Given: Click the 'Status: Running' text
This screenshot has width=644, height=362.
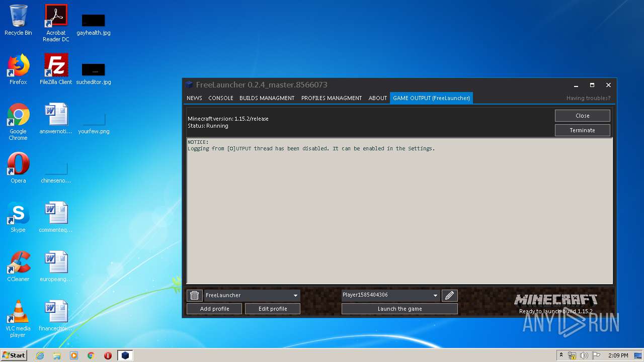Looking at the screenshot, I should (x=208, y=126).
